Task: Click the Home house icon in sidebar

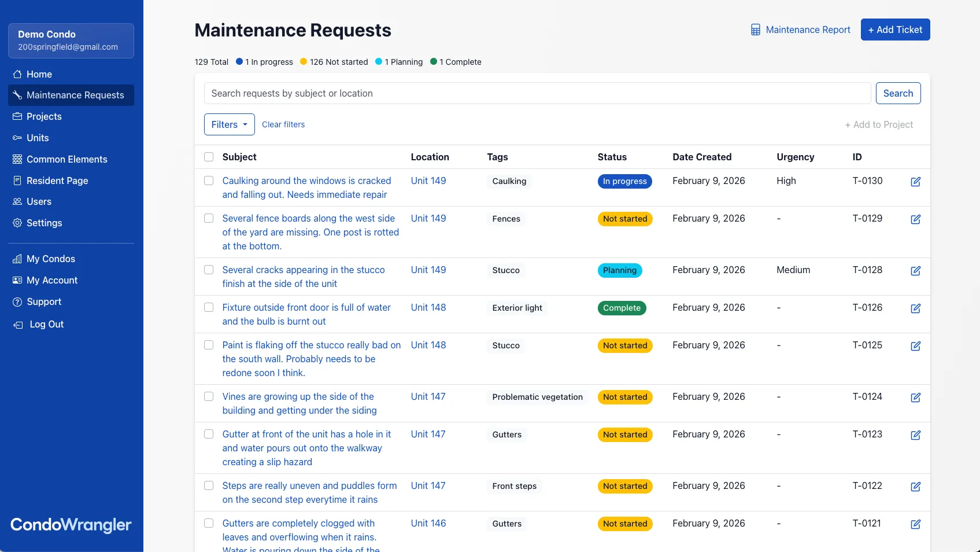Action: click(17, 74)
